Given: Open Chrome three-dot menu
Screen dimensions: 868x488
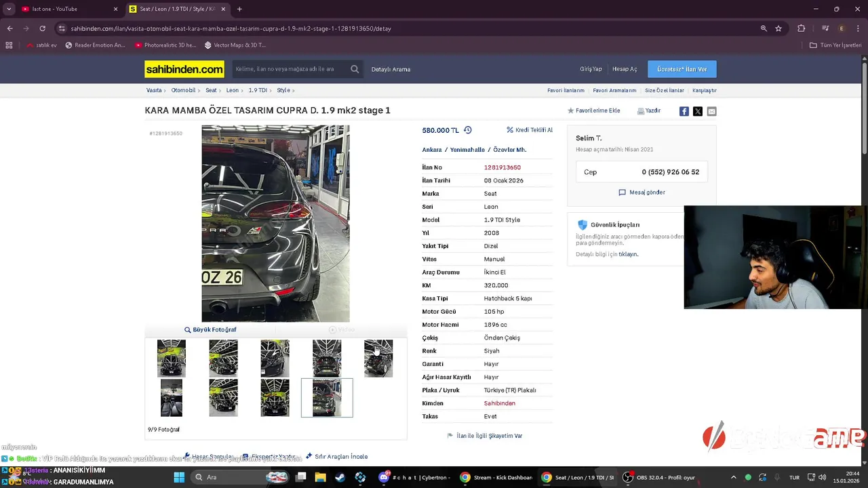Looking at the screenshot, I should (x=858, y=28).
